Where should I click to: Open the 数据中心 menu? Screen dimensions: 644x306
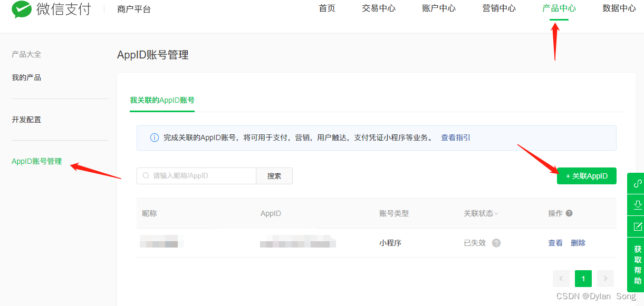click(x=619, y=8)
